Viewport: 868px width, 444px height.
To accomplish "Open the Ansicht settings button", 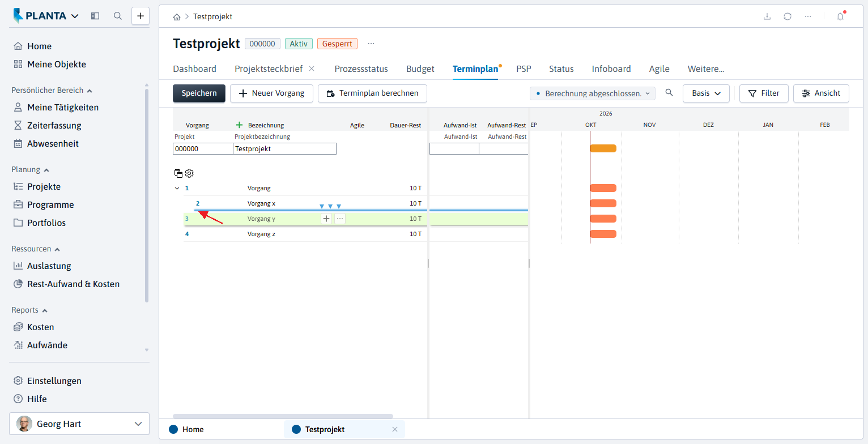I will pos(821,93).
